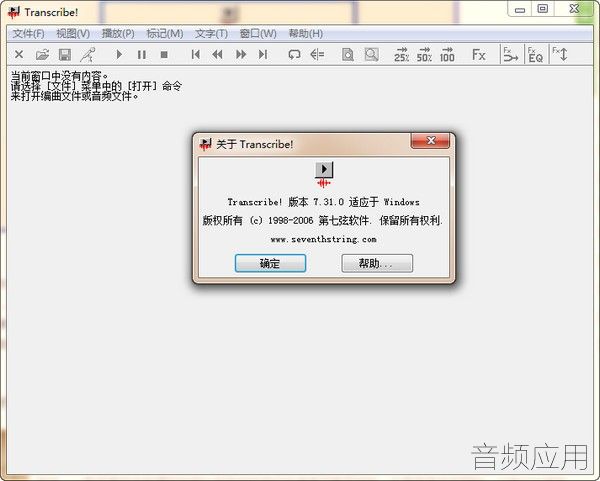Click the version 7.31.0 text line
This screenshot has width=600, height=481.
point(323,202)
